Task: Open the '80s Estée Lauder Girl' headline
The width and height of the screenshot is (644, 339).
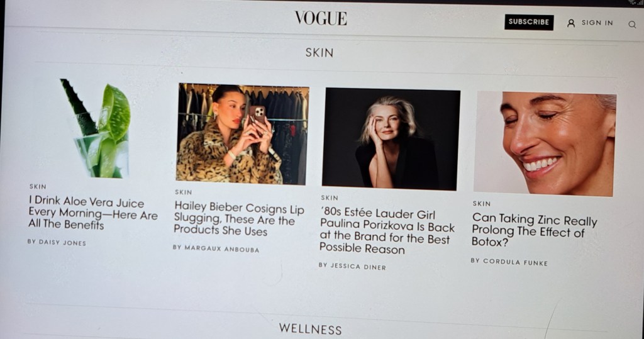Action: pyautogui.click(x=387, y=231)
